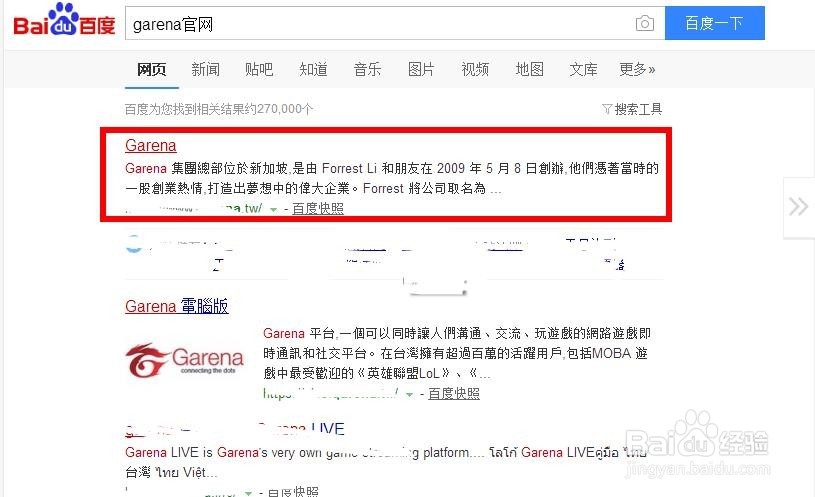This screenshot has width=815, height=497.
Task: Open the Garena 電腦版 result link
Action: [x=177, y=306]
